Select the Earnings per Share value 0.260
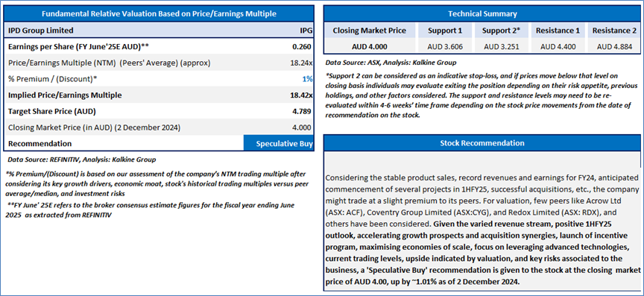Image resolution: width=644 pixels, height=296 pixels. click(302, 46)
